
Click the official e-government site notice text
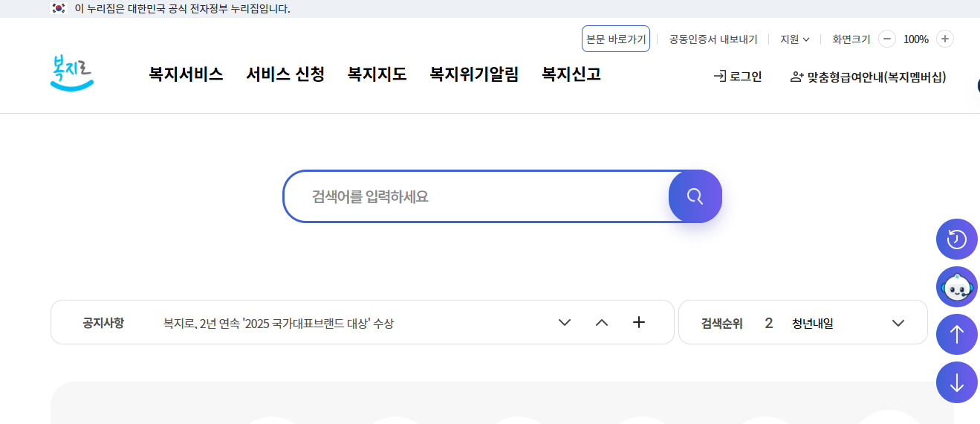click(x=183, y=9)
